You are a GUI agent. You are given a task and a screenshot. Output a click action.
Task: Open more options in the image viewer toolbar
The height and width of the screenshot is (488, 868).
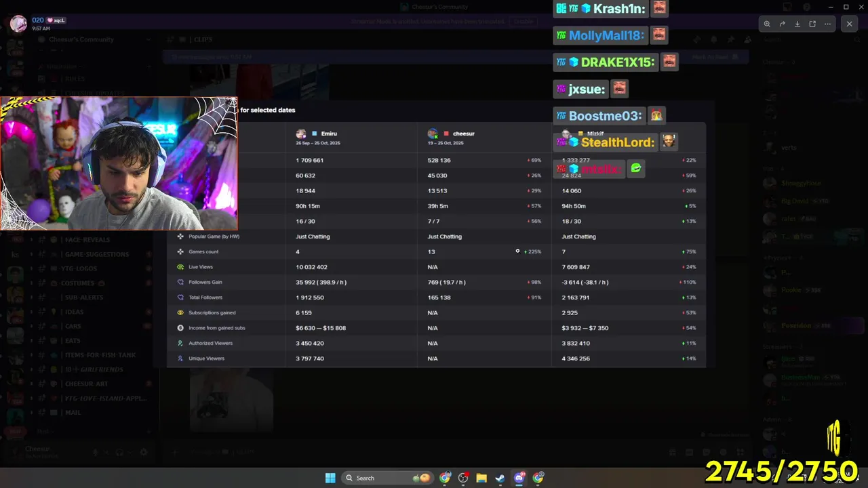pos(827,24)
